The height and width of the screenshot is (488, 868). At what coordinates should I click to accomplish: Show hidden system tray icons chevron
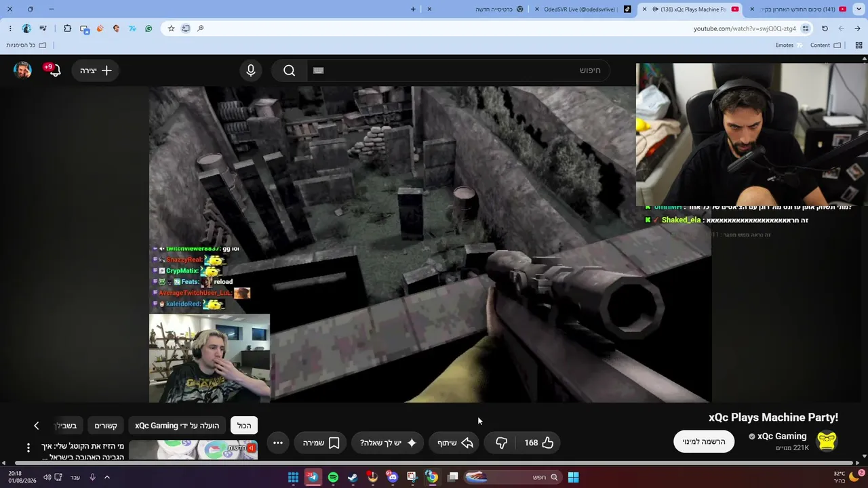[106, 477]
